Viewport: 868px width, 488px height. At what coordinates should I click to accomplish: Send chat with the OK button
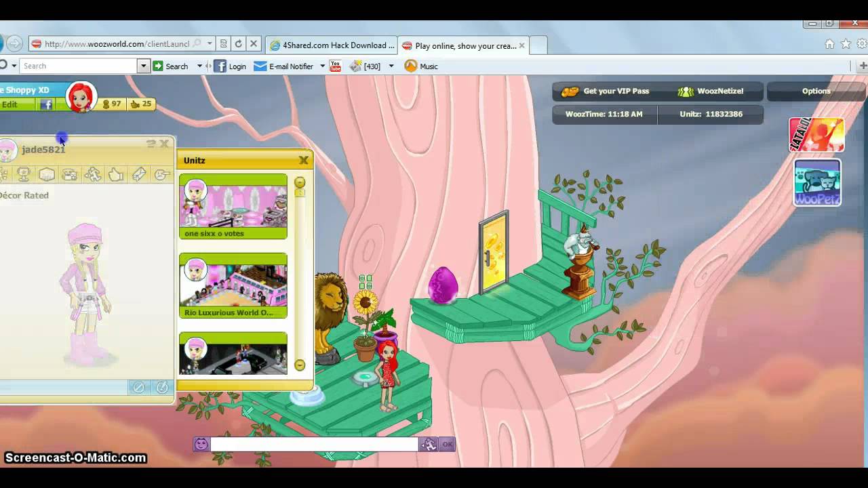pos(447,444)
